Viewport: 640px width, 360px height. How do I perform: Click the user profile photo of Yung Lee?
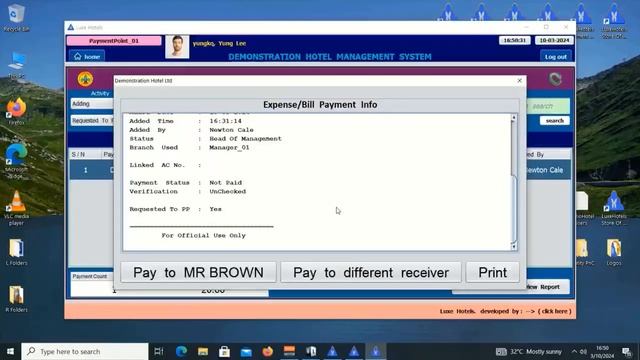177,47
